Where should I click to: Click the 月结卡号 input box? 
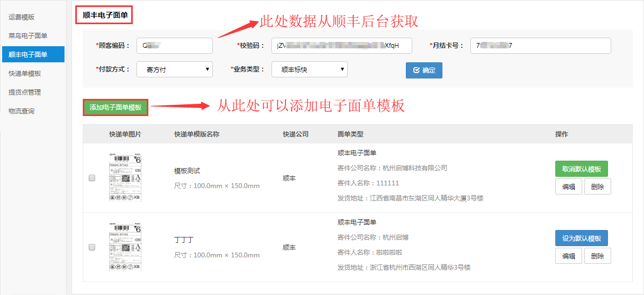click(x=540, y=46)
